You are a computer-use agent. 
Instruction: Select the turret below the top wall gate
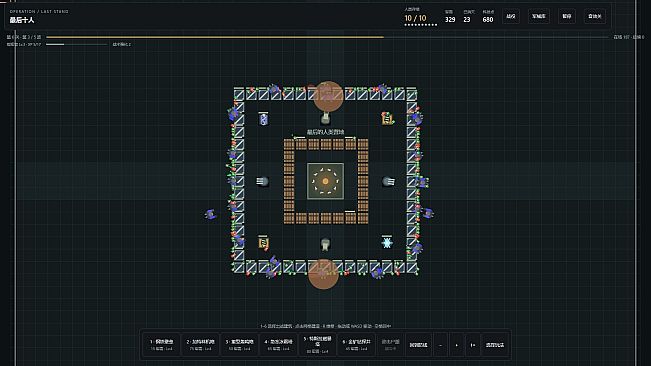pos(326,120)
